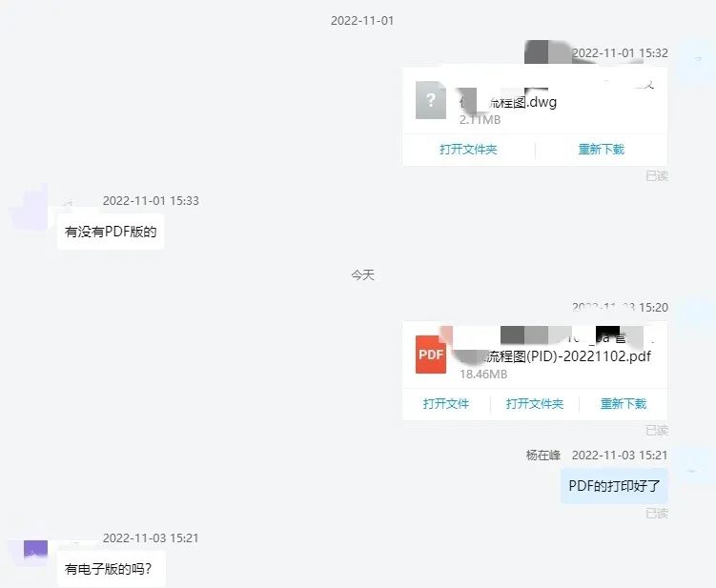This screenshot has height=588, width=716.
Task: Open the PID flowchart pdf file
Action: click(x=445, y=403)
